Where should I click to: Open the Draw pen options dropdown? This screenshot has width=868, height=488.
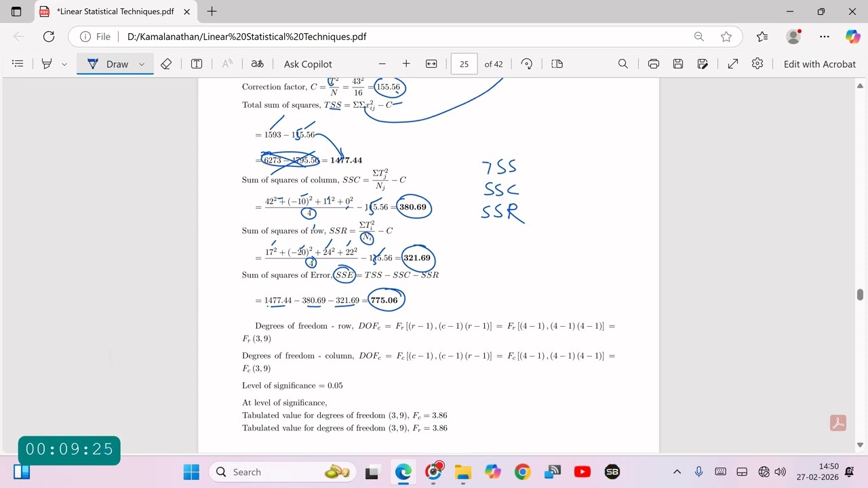point(142,64)
